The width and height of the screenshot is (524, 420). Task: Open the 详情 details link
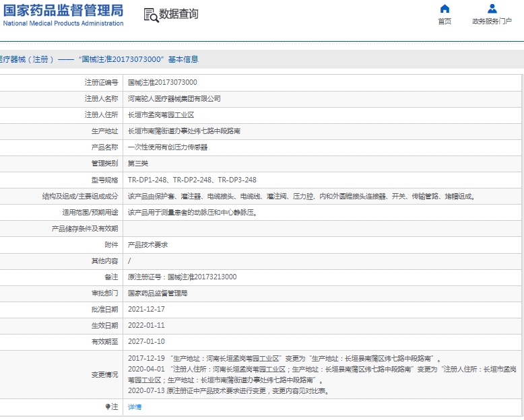(x=135, y=407)
